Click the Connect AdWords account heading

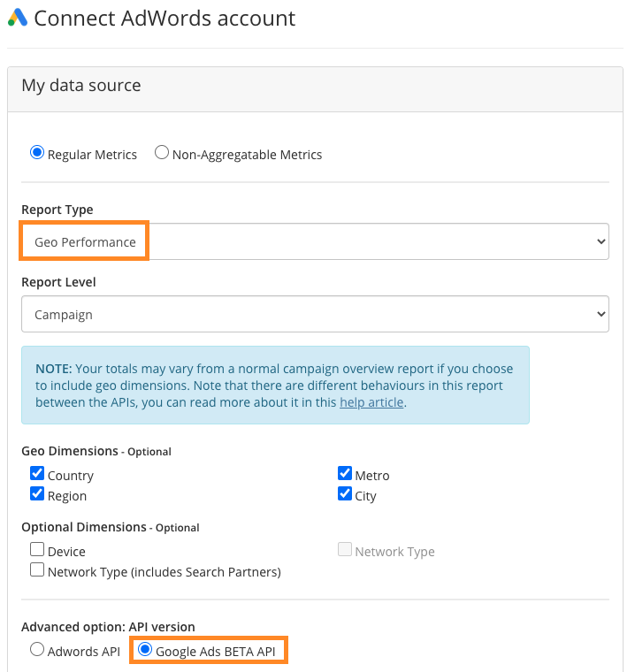click(x=164, y=18)
